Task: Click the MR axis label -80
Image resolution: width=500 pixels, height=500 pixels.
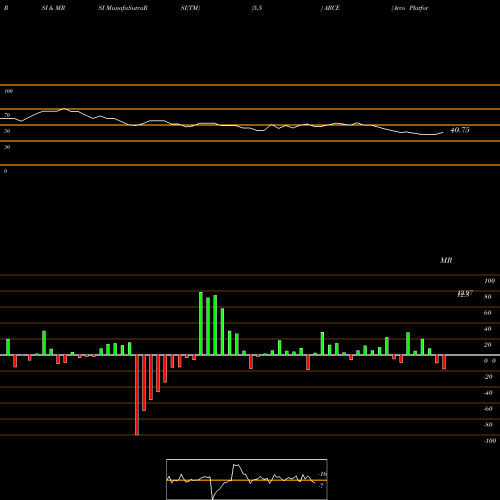Action: 488,425
